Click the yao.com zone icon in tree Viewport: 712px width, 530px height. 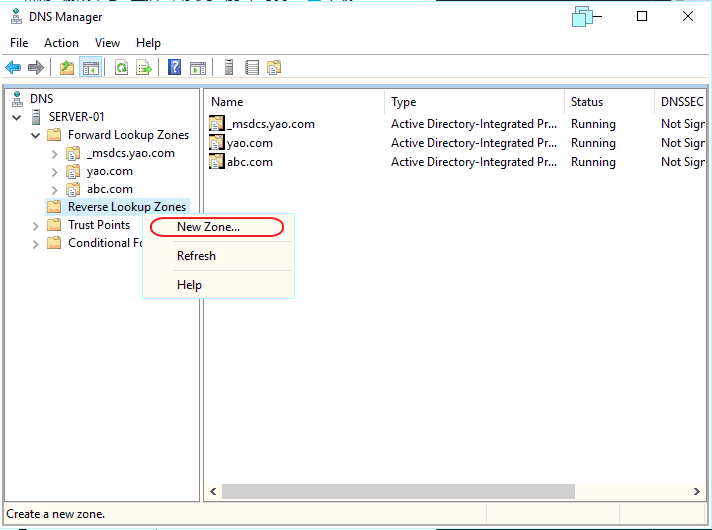(x=73, y=172)
